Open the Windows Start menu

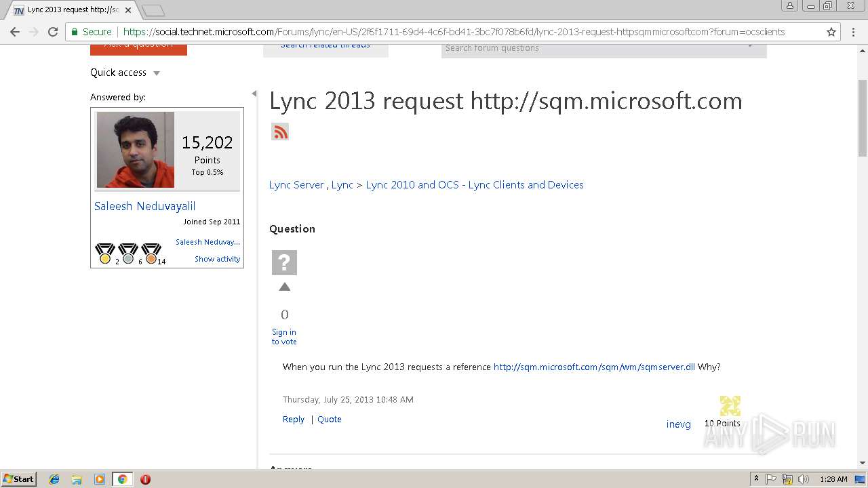click(x=19, y=479)
